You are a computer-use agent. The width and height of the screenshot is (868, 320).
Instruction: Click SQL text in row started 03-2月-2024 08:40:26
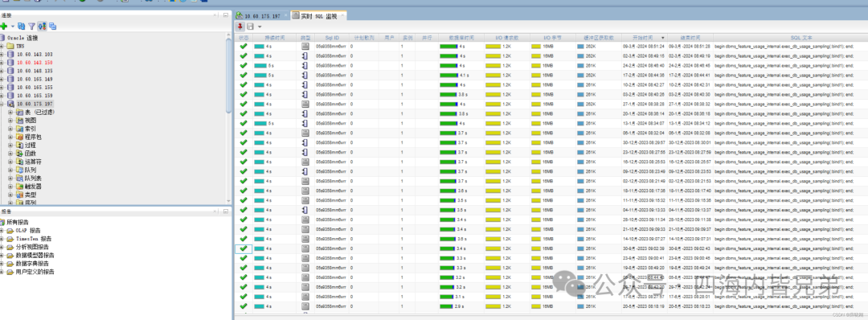pyautogui.click(x=784, y=95)
